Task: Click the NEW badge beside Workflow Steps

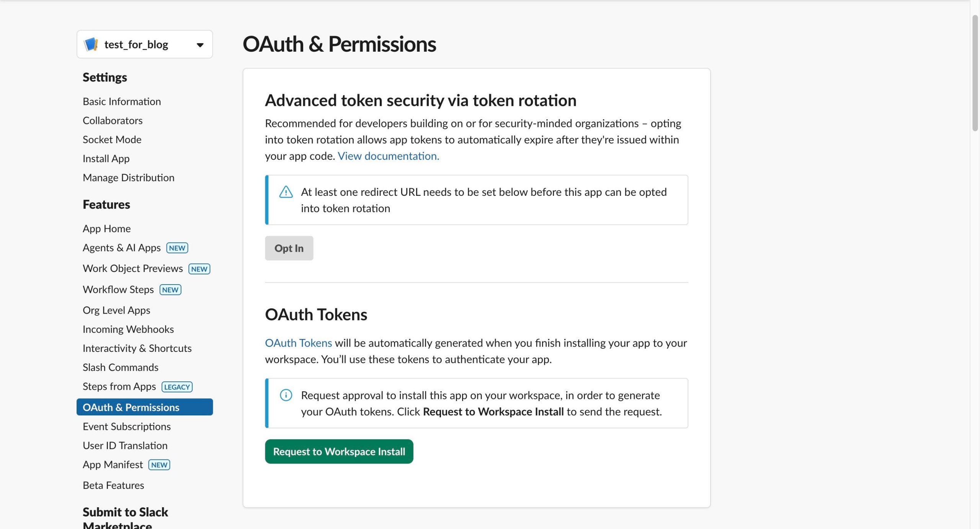Action: point(170,290)
